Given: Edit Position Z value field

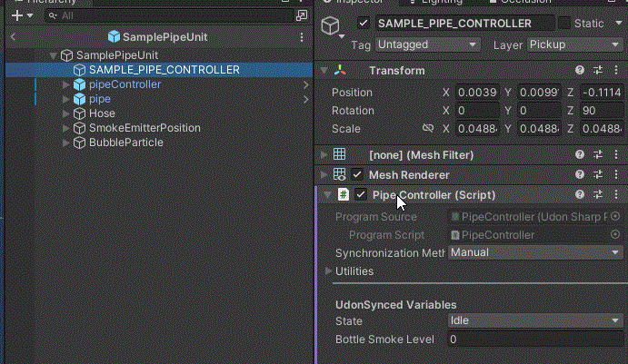Looking at the screenshot, I should tap(602, 93).
